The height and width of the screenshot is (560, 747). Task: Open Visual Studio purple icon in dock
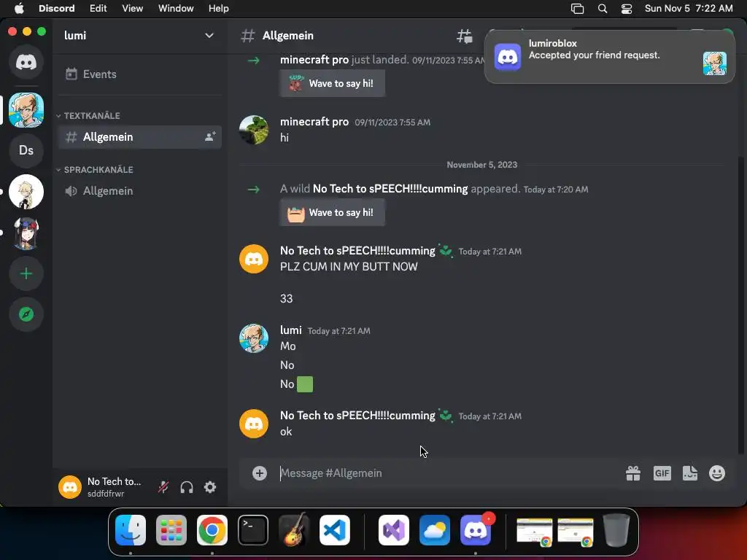[x=393, y=530]
